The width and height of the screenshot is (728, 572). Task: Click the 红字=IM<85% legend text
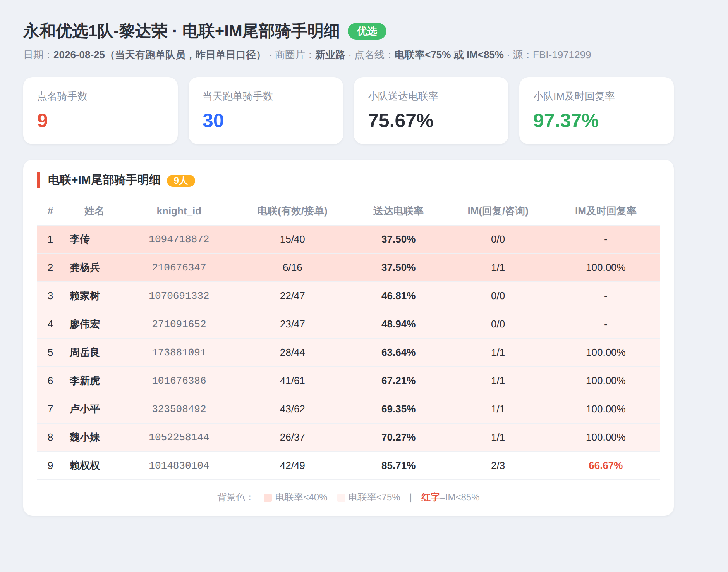pyautogui.click(x=450, y=497)
